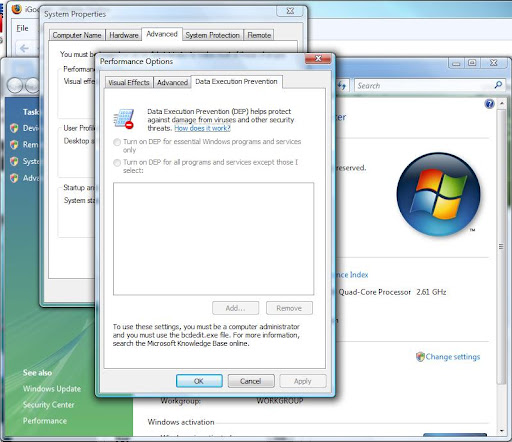The width and height of the screenshot is (512, 442).
Task: Close the Performance Options dialog
Action: point(318,59)
